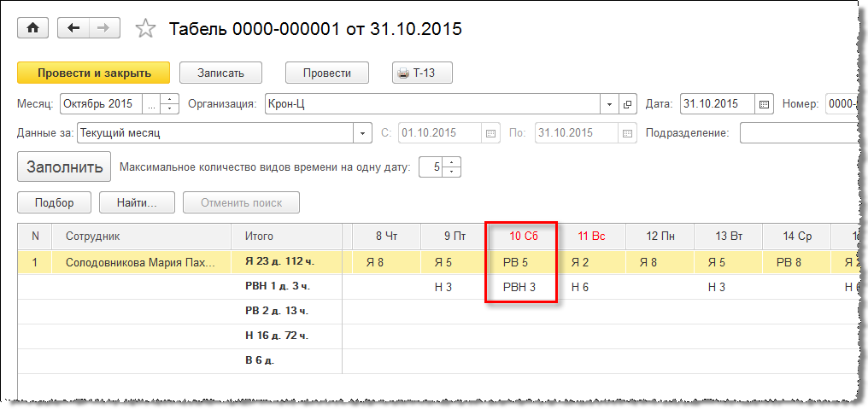Select cell Я 2 under 11 Вс
This screenshot has width=868, height=409.
coord(592,262)
